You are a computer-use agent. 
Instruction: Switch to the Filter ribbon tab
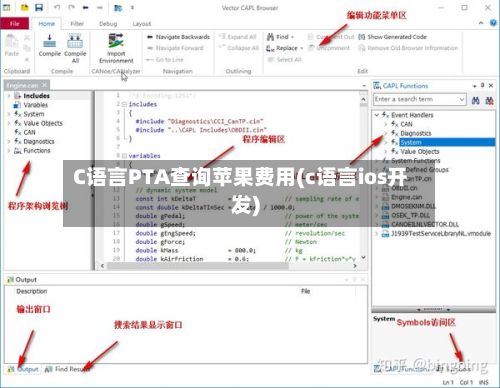point(77,23)
